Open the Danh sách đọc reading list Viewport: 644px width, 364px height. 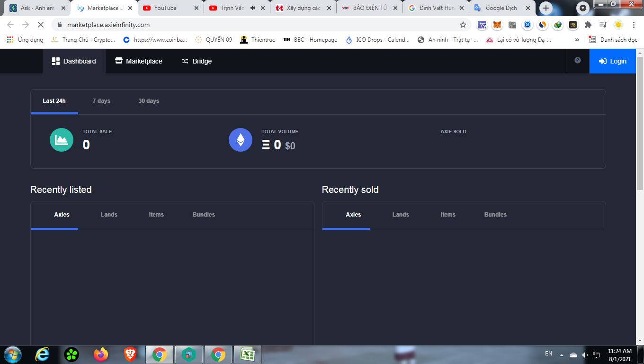tap(613, 40)
